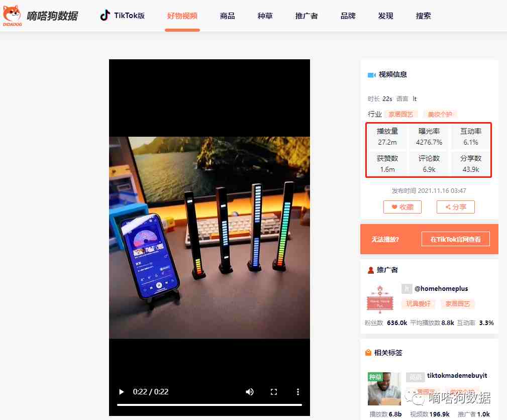Go to the 品牌 tab
This screenshot has width=507, height=420.
tap(348, 16)
